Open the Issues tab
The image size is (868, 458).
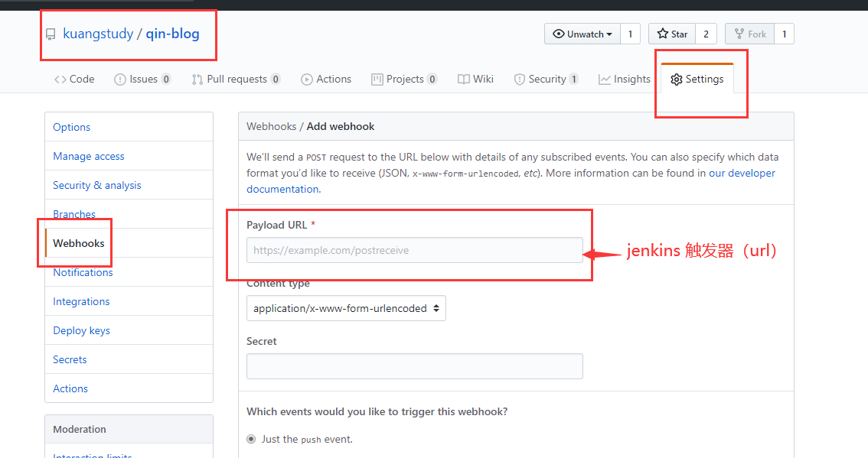point(142,79)
